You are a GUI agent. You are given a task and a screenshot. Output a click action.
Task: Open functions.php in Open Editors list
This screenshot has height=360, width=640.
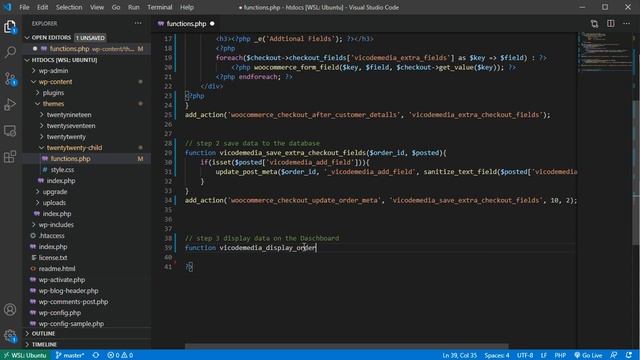86,49
